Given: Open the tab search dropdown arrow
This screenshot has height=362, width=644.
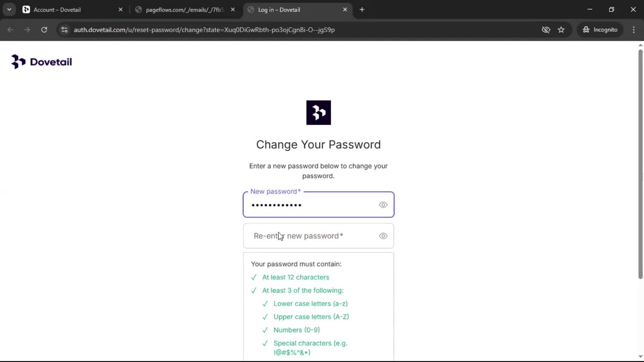Looking at the screenshot, I should [9, 10].
